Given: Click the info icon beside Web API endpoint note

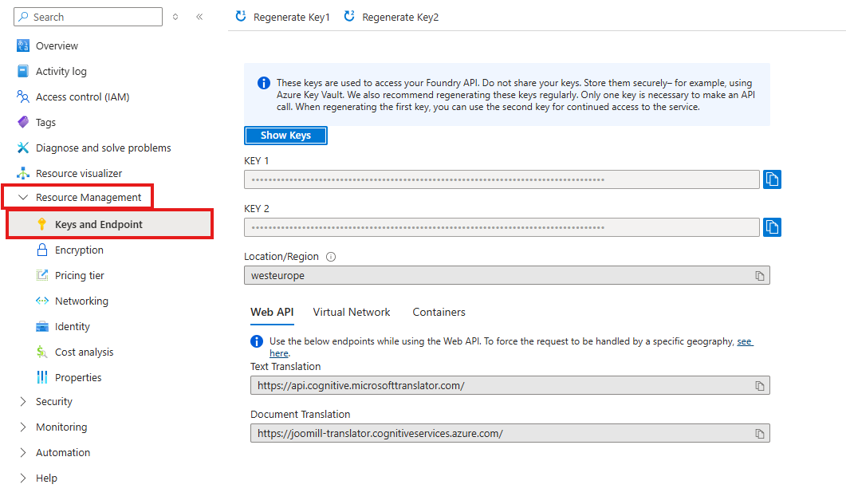Looking at the screenshot, I should (x=257, y=341).
